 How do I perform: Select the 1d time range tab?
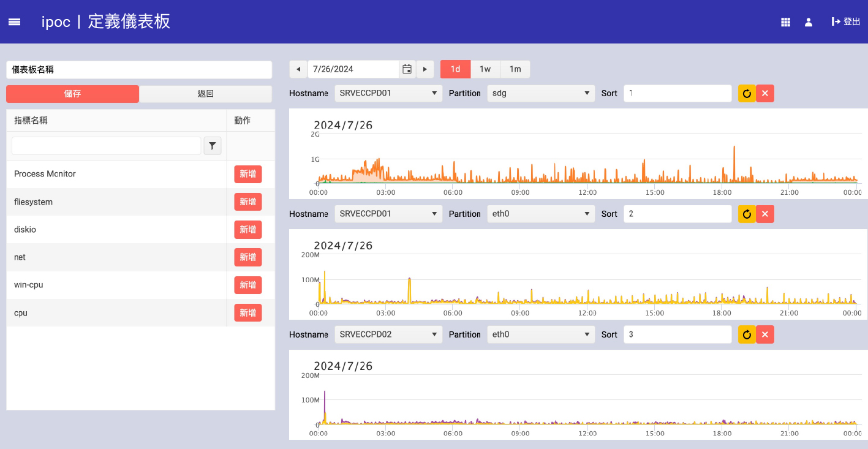pyautogui.click(x=455, y=69)
